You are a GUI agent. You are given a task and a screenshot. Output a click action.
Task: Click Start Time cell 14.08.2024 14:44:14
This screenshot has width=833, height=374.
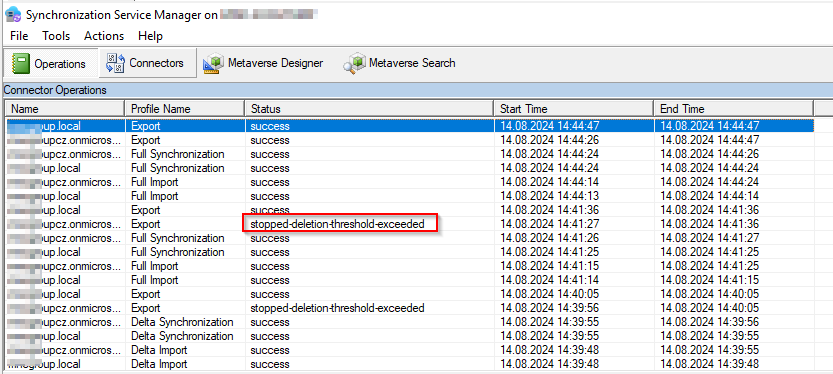point(550,182)
